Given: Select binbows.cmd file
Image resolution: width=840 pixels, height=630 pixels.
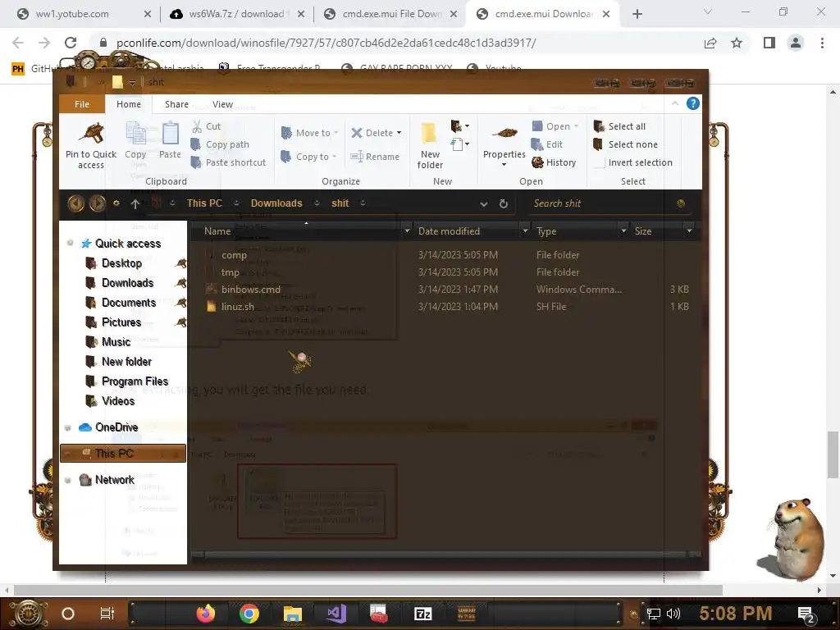Looking at the screenshot, I should pos(251,290).
